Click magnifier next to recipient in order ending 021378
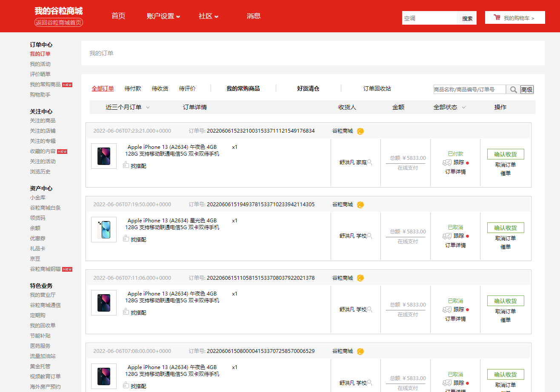This screenshot has width=560, height=392. 369,309
